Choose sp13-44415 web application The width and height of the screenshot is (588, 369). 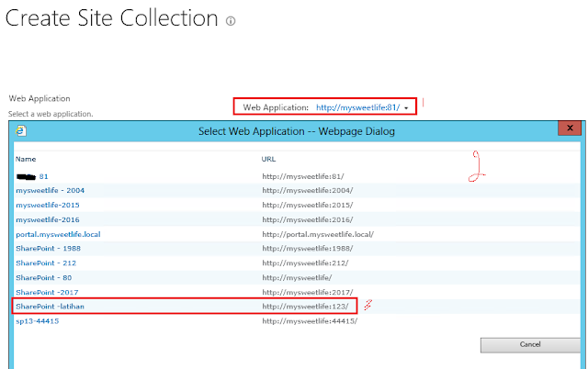tap(37, 321)
